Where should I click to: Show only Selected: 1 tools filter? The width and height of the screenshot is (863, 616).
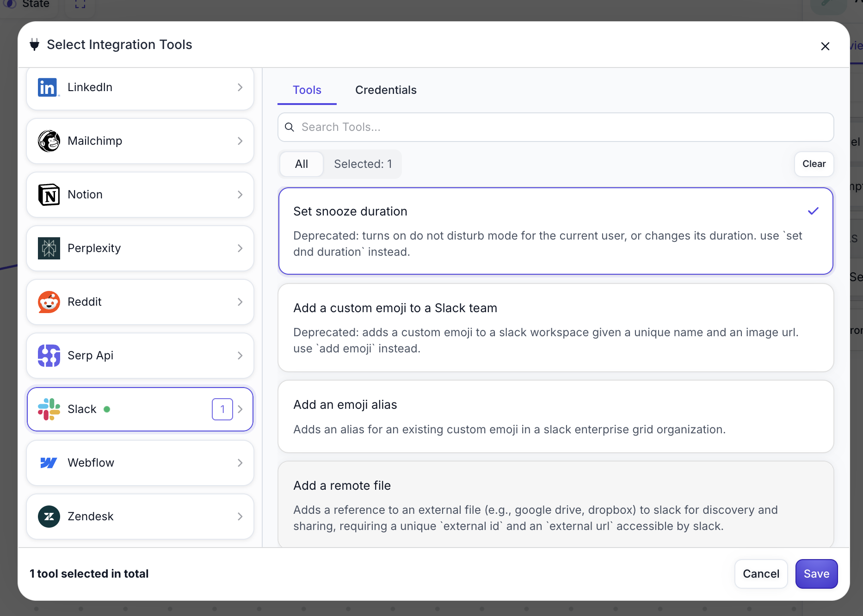click(363, 164)
